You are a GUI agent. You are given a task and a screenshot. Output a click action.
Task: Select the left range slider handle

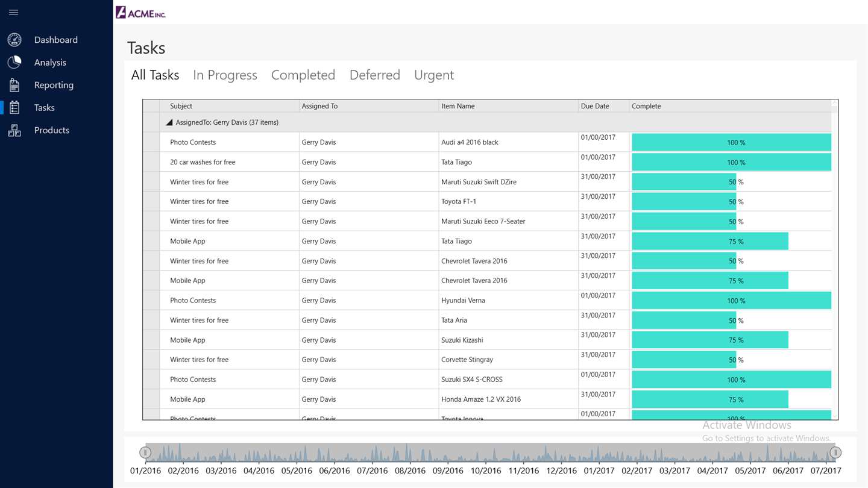click(x=145, y=452)
